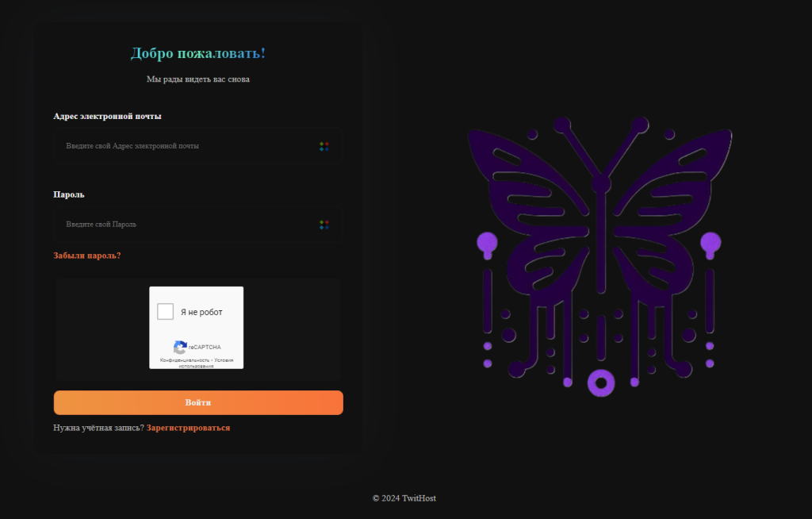Tick the 'Я не робот' checkbox
Image resolution: width=812 pixels, height=519 pixels.
(165, 312)
